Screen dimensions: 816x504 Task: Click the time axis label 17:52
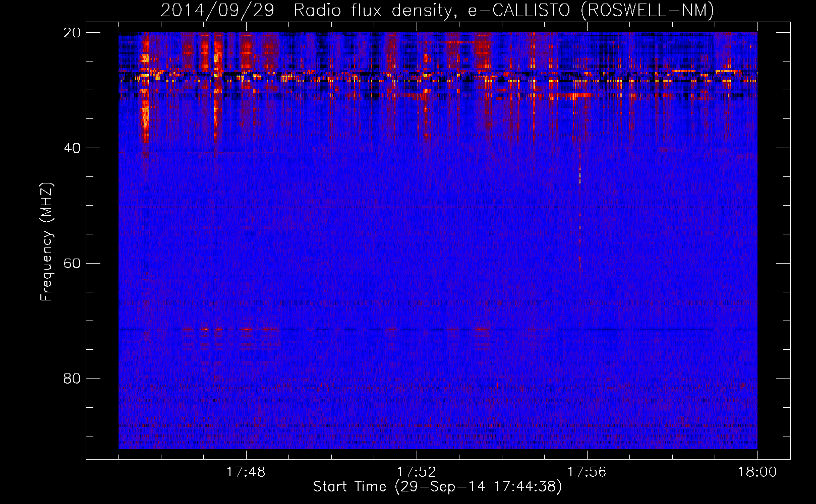click(416, 472)
